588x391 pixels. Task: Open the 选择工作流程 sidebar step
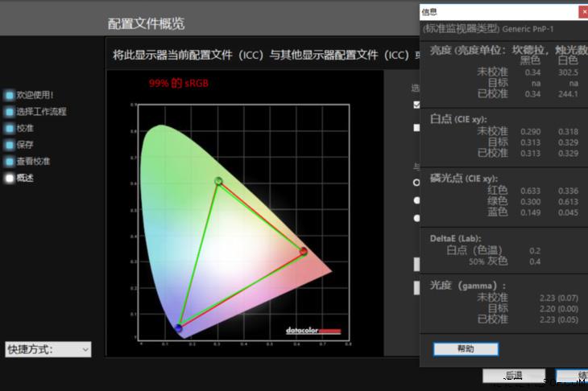click(x=41, y=112)
